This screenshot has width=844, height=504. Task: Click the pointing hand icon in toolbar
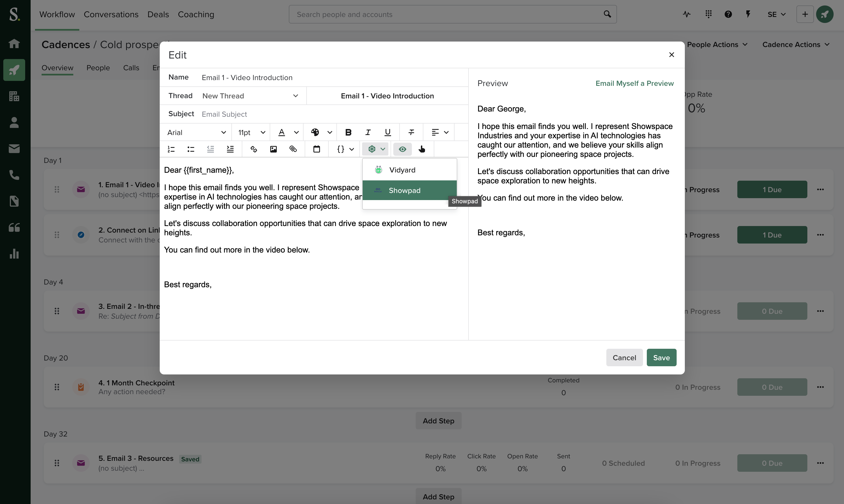pos(422,149)
